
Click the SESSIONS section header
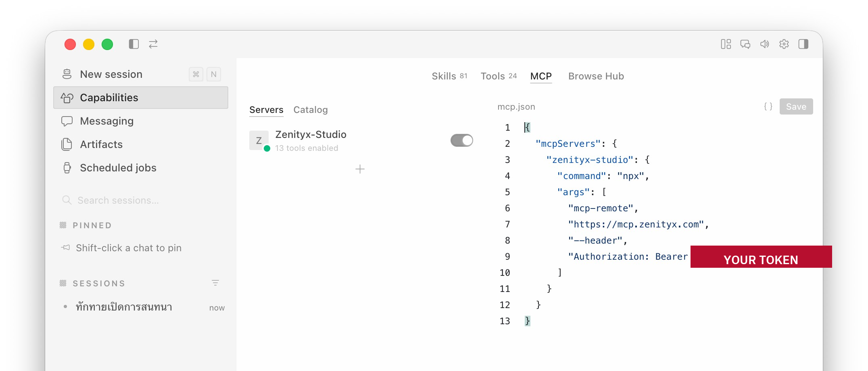99,283
